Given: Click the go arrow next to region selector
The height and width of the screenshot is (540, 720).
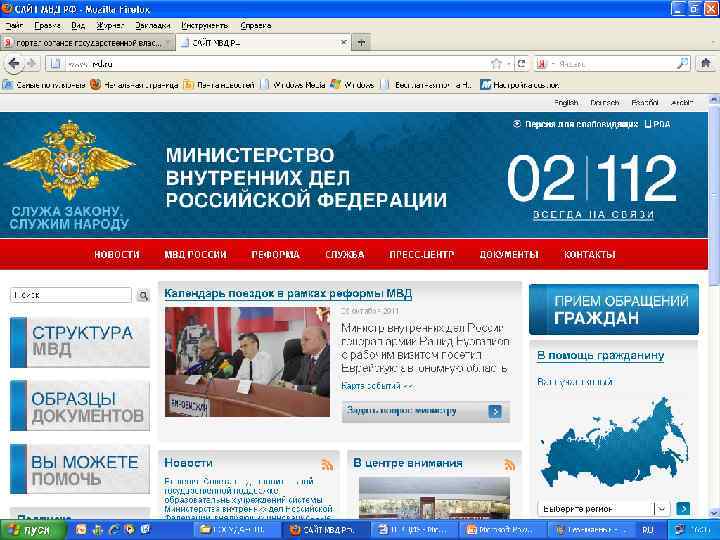Looking at the screenshot, I should tap(683, 508).
